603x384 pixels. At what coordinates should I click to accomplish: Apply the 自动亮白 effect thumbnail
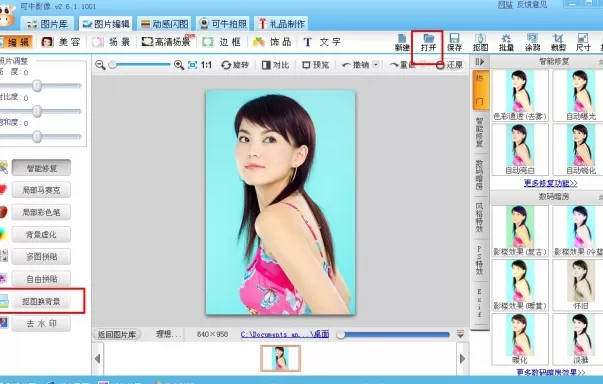[x=520, y=149]
